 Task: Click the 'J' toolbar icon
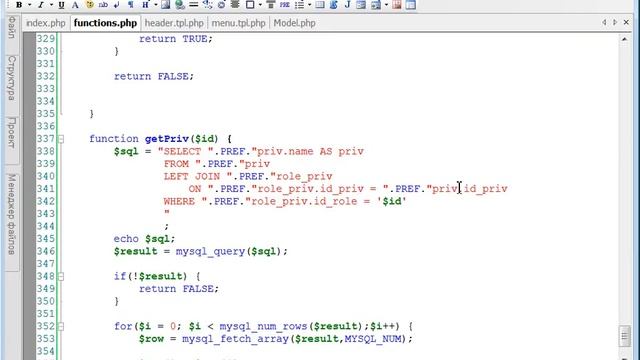coord(348,5)
